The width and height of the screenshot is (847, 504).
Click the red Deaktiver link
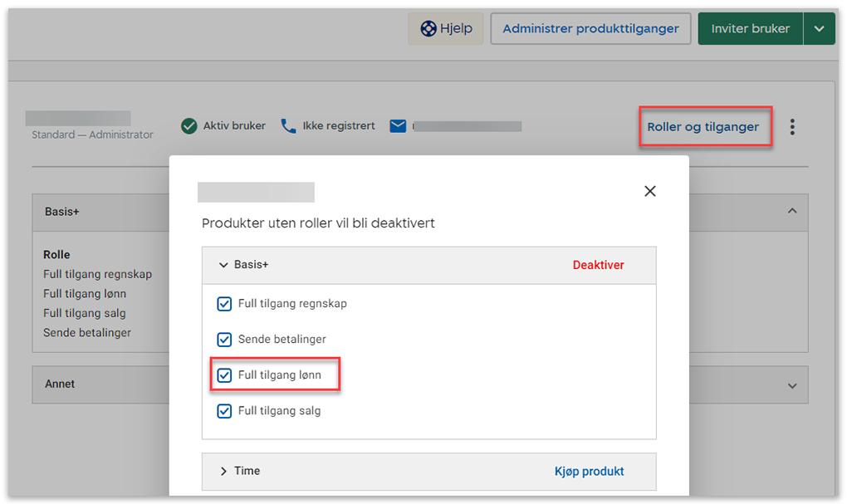pyautogui.click(x=598, y=266)
